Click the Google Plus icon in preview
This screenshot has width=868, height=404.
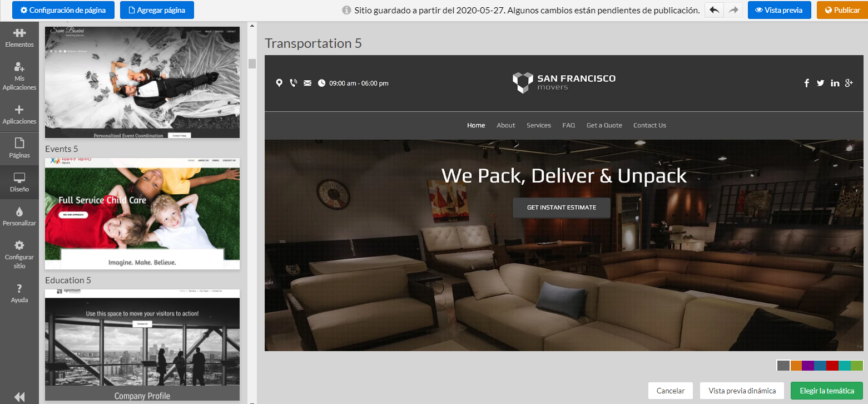[x=849, y=83]
